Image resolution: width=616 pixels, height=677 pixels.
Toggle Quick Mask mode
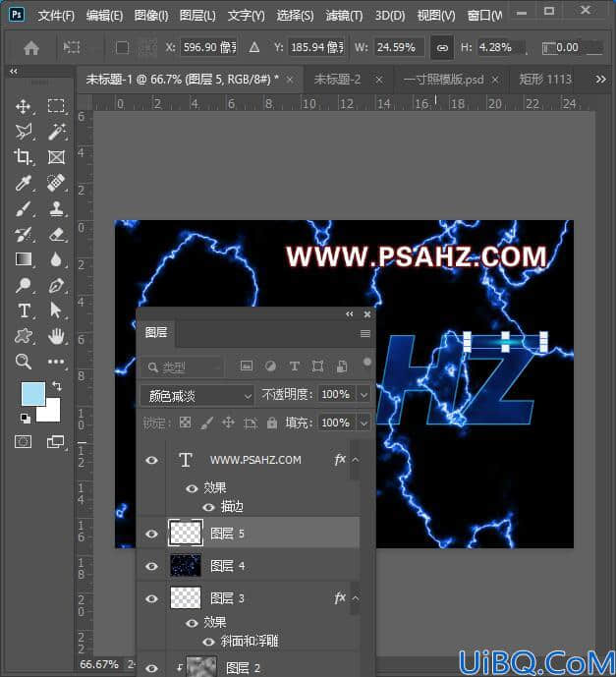23,441
